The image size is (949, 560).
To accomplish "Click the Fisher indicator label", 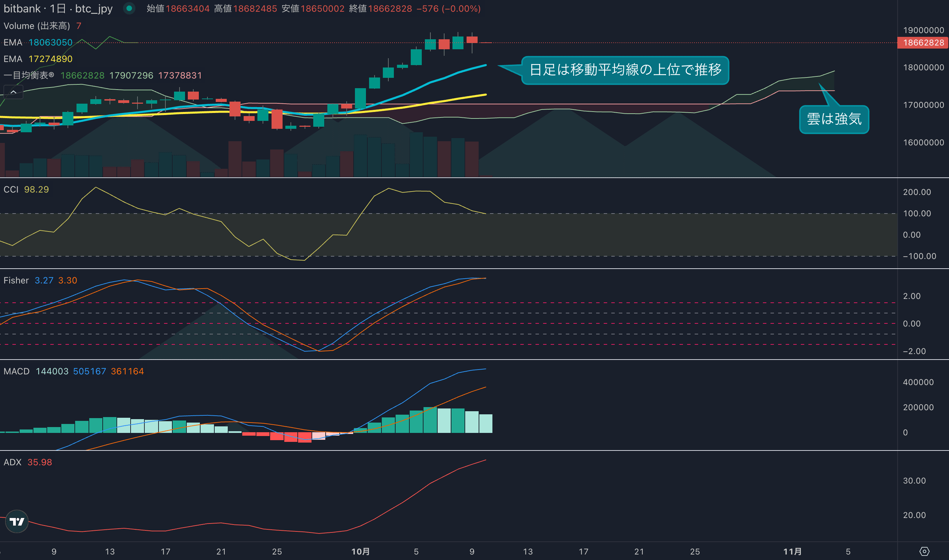I will click(16, 280).
